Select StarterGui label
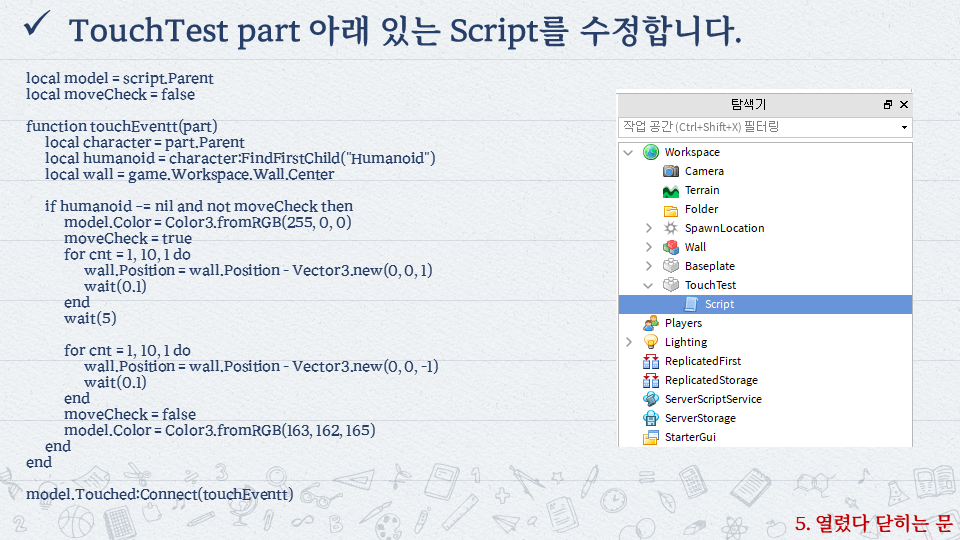Viewport: 960px width, 540px height. [690, 437]
